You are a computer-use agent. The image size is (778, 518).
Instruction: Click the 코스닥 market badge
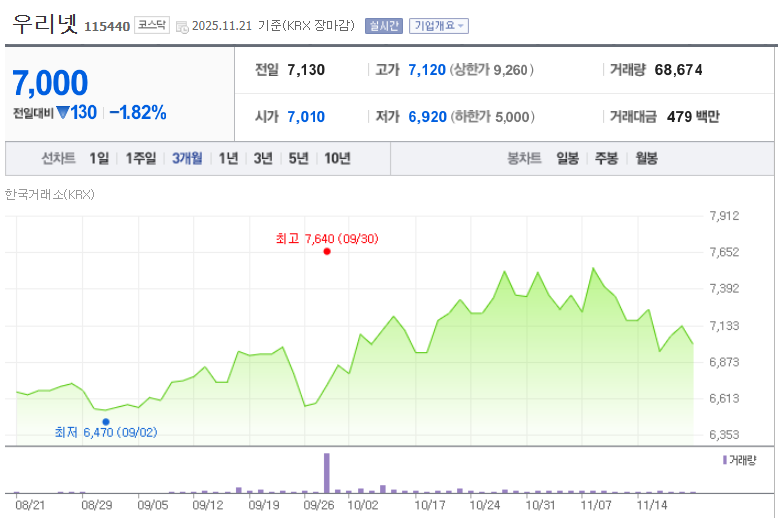(152, 25)
